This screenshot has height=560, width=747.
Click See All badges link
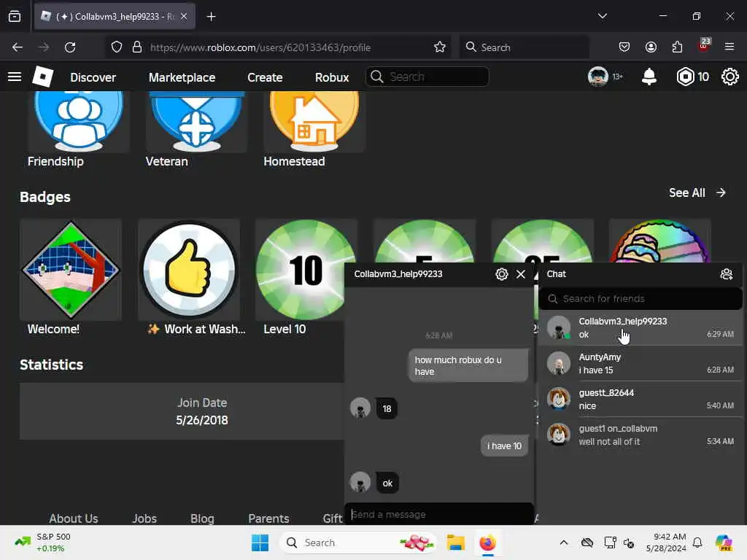(697, 192)
